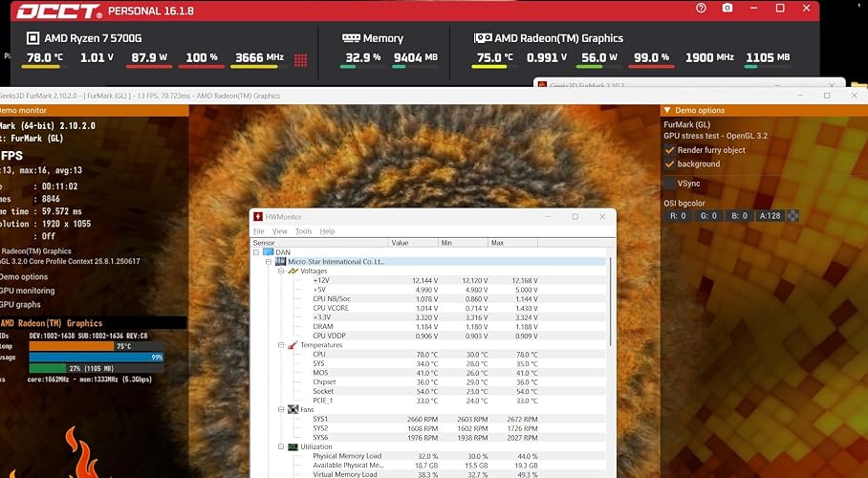This screenshot has width=868, height=478.
Task: Click the Voltages lightning wave icon
Action: 293,271
